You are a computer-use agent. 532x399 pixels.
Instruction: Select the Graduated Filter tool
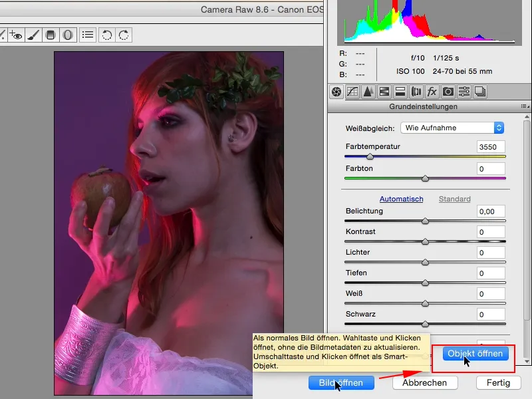51,35
